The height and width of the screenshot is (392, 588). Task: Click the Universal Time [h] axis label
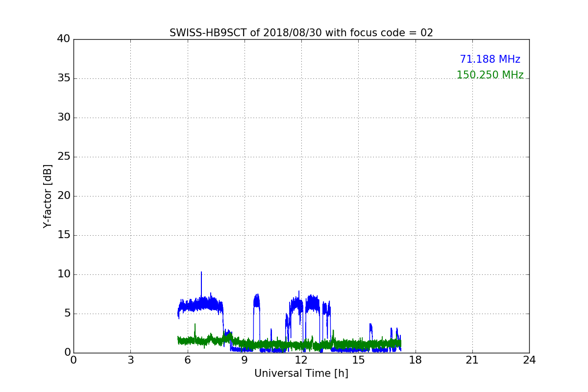(301, 373)
